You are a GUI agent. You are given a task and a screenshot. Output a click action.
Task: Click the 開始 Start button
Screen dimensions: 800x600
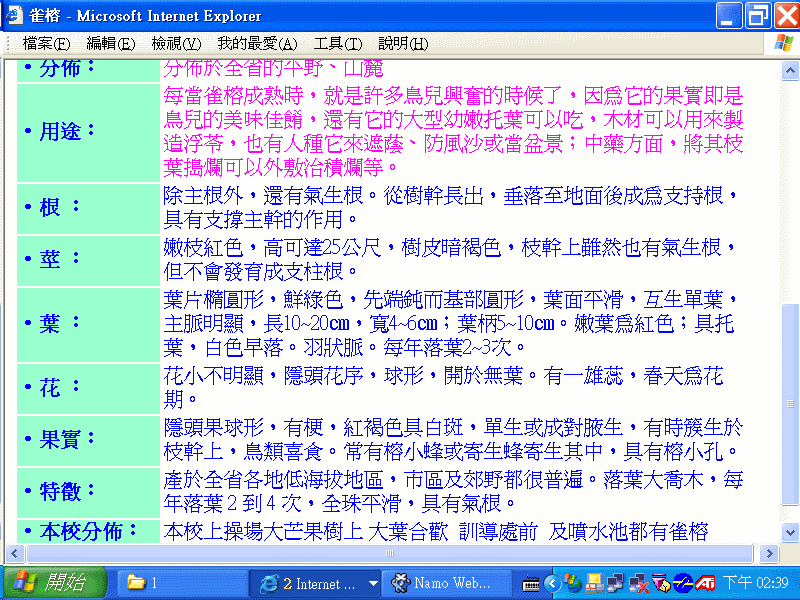[x=55, y=583]
